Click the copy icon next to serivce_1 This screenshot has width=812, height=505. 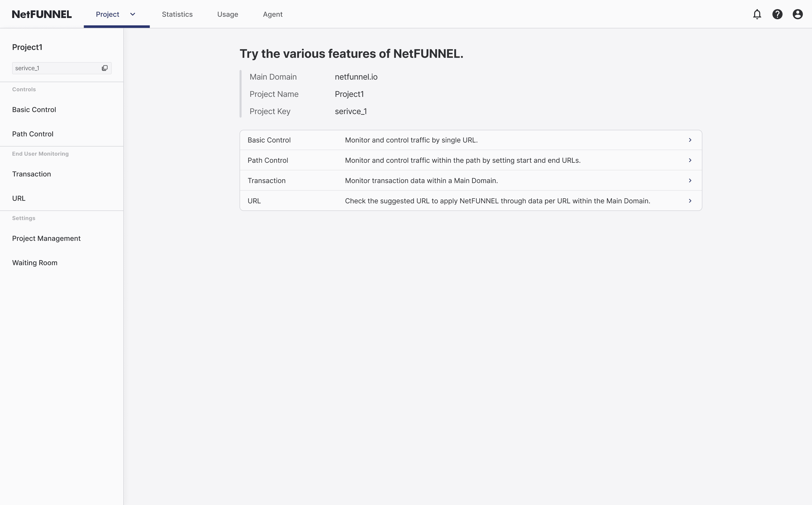(105, 68)
